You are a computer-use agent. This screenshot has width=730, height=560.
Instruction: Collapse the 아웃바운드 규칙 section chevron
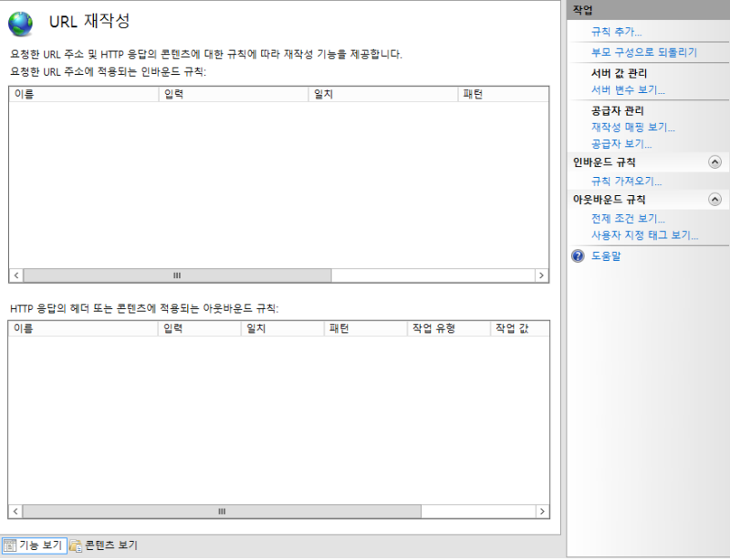coord(714,199)
